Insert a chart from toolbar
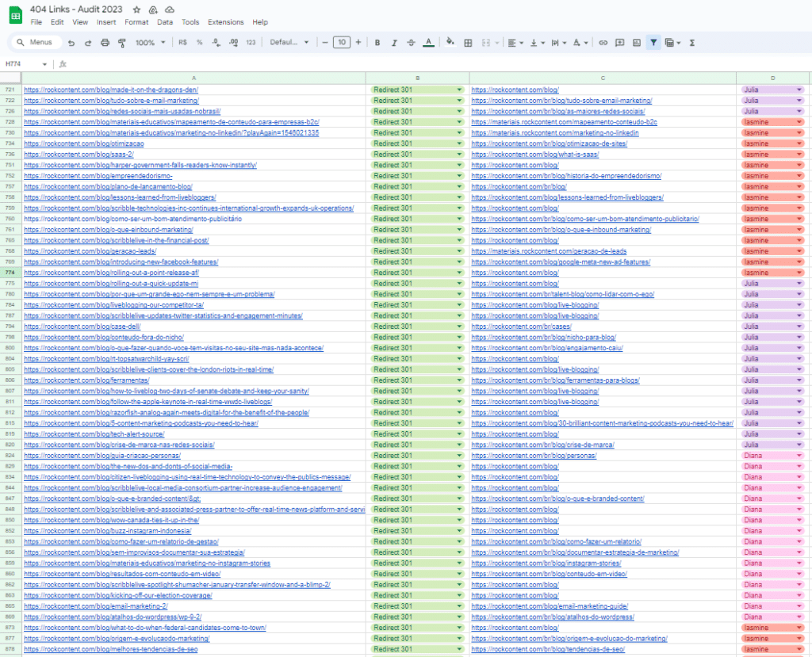Screen dimensions: 812x657 coord(637,43)
